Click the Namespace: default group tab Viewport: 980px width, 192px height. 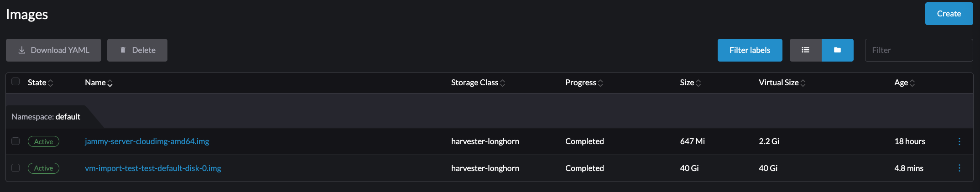pos(46,117)
